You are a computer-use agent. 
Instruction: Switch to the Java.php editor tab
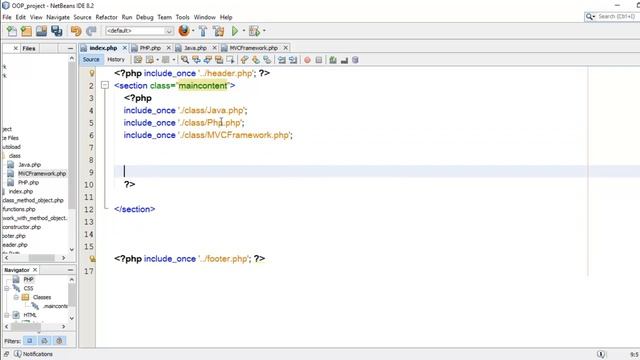pos(195,48)
